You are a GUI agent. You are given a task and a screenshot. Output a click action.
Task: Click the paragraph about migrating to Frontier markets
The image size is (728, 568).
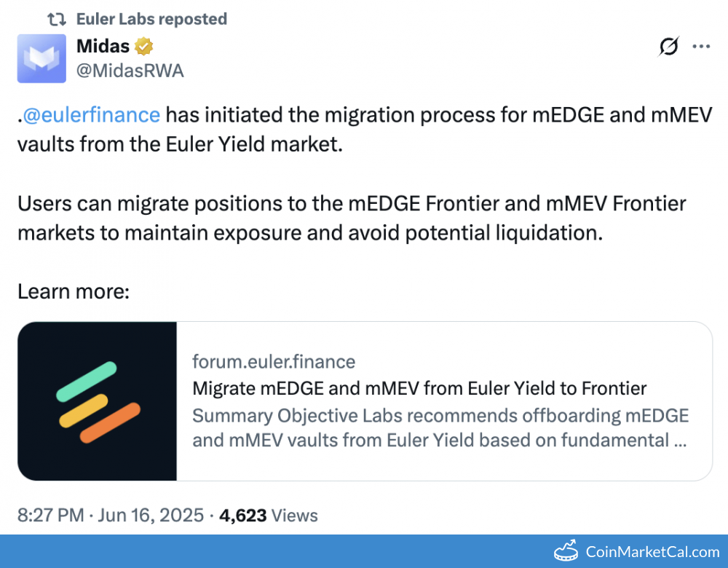(352, 218)
